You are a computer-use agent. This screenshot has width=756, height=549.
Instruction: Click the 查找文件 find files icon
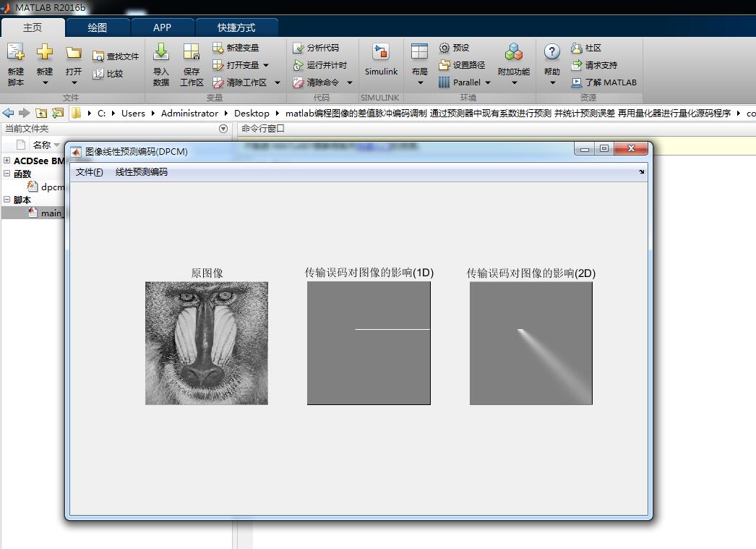pyautogui.click(x=98, y=56)
